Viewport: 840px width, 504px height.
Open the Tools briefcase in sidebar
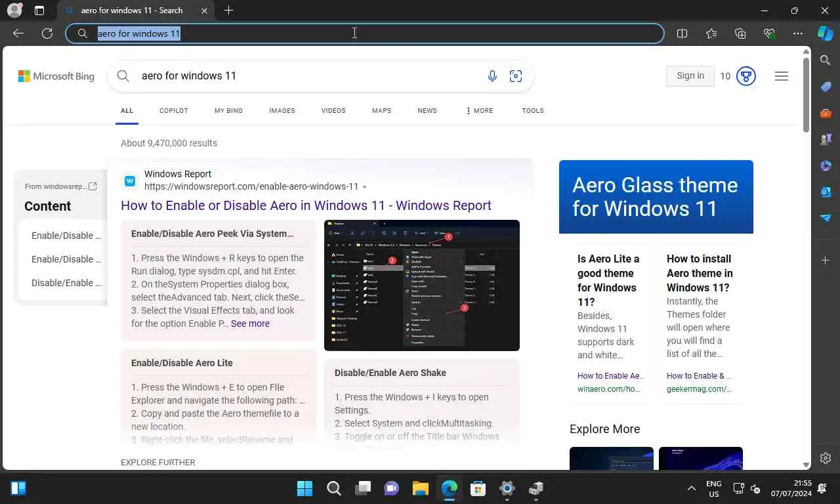pos(826,113)
